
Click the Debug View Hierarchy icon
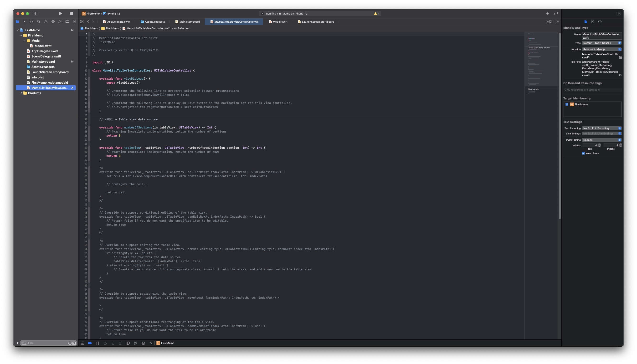coord(128,343)
